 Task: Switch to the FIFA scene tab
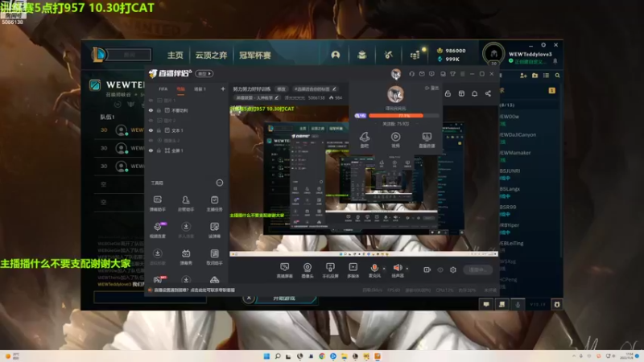[x=163, y=89]
